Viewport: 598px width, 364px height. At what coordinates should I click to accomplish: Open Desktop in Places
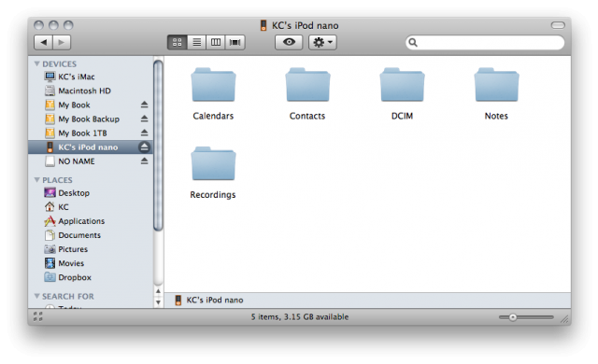[x=91, y=193]
